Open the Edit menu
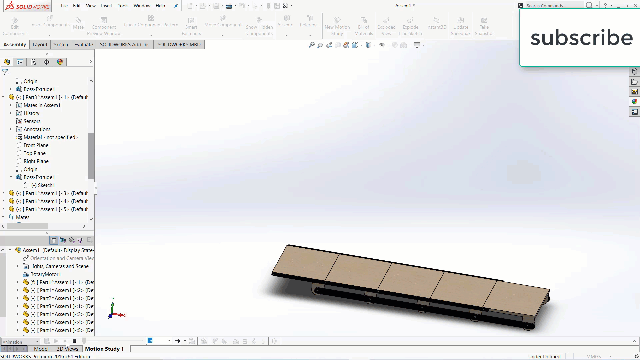 tap(76, 6)
